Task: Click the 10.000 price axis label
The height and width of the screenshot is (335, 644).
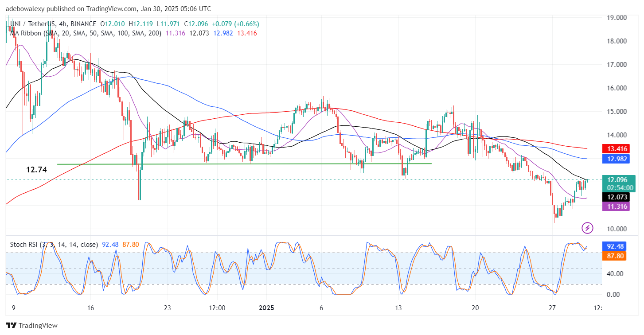Action: pyautogui.click(x=617, y=229)
